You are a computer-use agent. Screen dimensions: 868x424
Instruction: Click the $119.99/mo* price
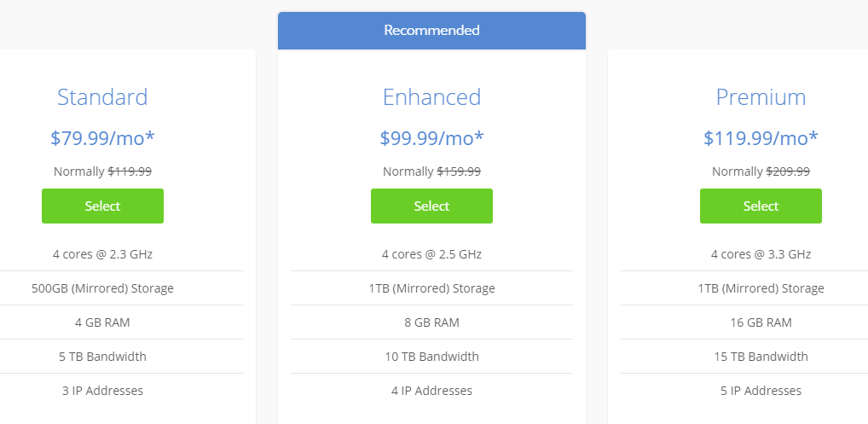(x=761, y=137)
